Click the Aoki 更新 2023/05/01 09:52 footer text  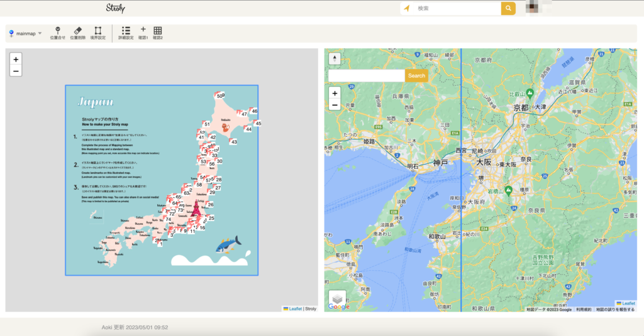[x=135, y=327]
